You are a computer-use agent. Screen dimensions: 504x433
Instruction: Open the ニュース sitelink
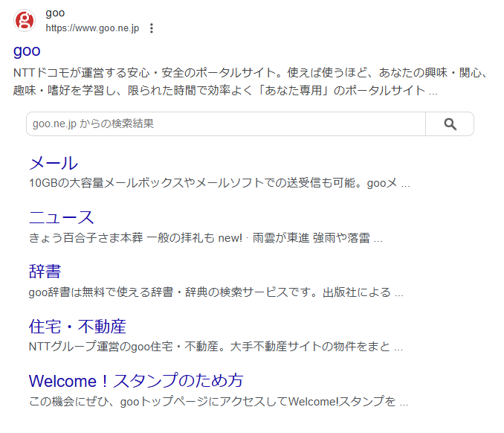click(x=62, y=217)
